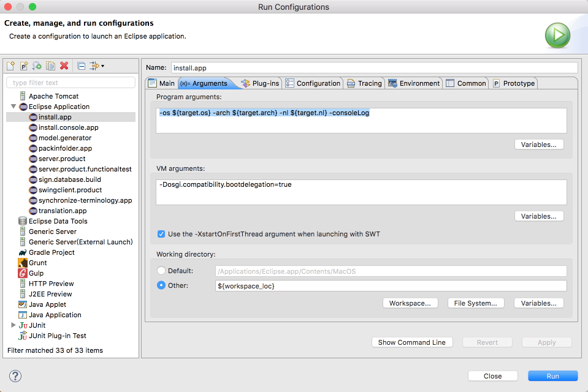Collapse all configurations in the tree

(x=82, y=66)
